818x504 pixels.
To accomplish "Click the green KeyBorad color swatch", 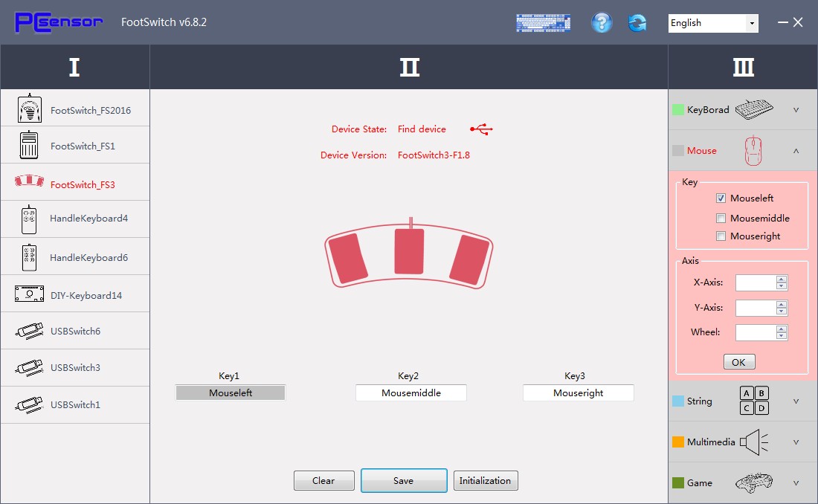I will pyautogui.click(x=678, y=109).
